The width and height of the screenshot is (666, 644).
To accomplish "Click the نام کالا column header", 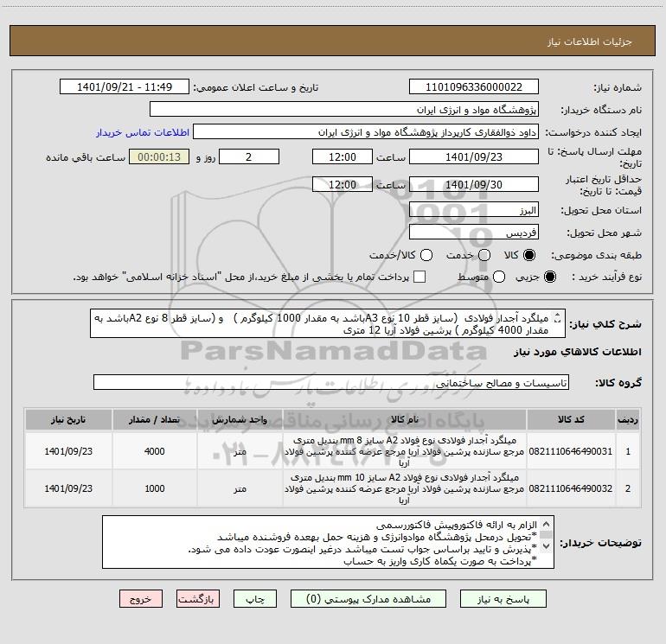I will coord(405,420).
